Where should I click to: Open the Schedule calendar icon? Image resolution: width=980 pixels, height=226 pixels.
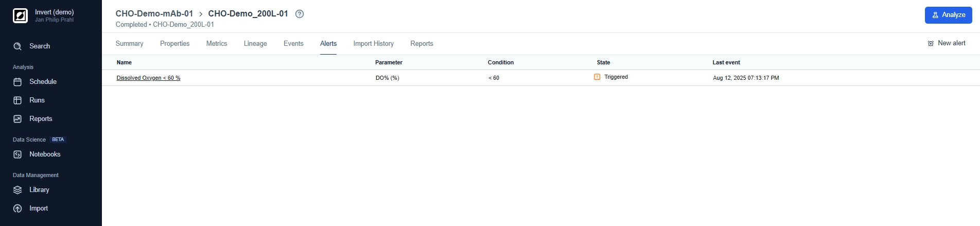pos(17,82)
